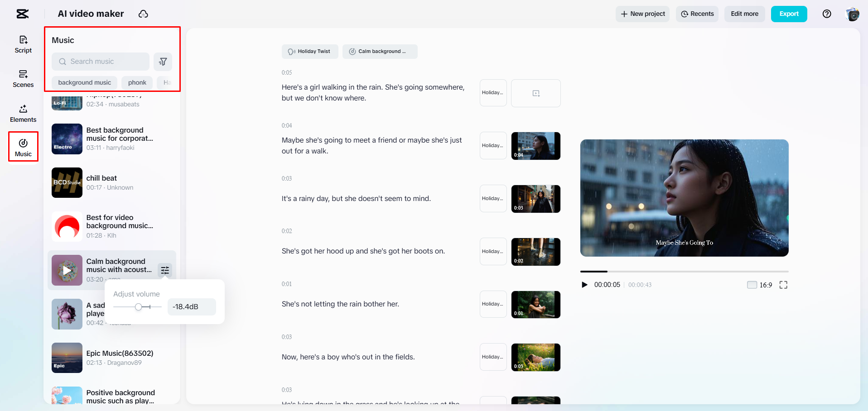Viewport: 868px width, 411px height.
Task: Select 'Best for video background music...' track title
Action: pos(120,222)
